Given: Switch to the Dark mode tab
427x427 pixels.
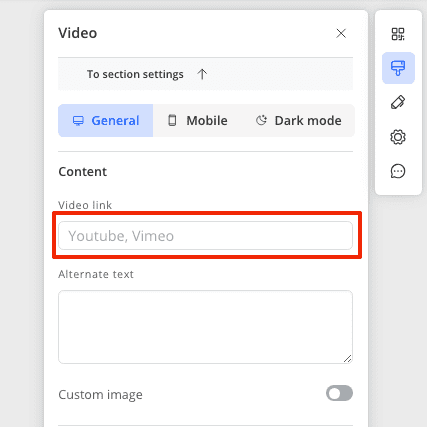Looking at the screenshot, I should coord(298,121).
